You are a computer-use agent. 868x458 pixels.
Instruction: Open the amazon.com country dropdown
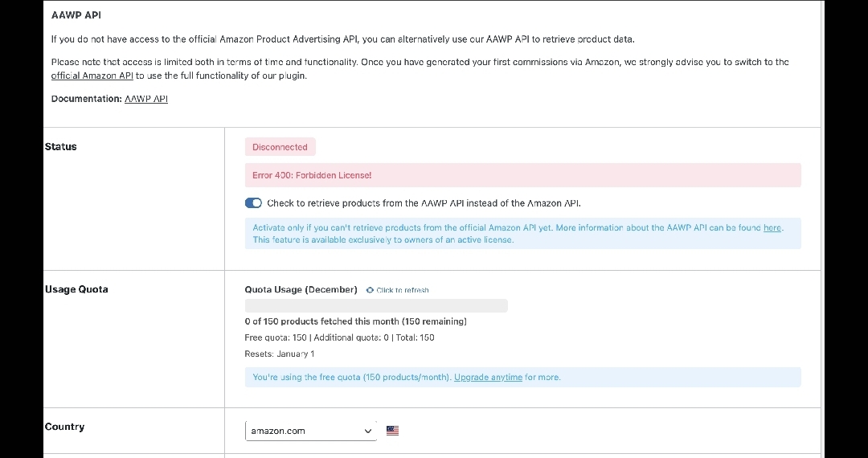pyautogui.click(x=310, y=431)
